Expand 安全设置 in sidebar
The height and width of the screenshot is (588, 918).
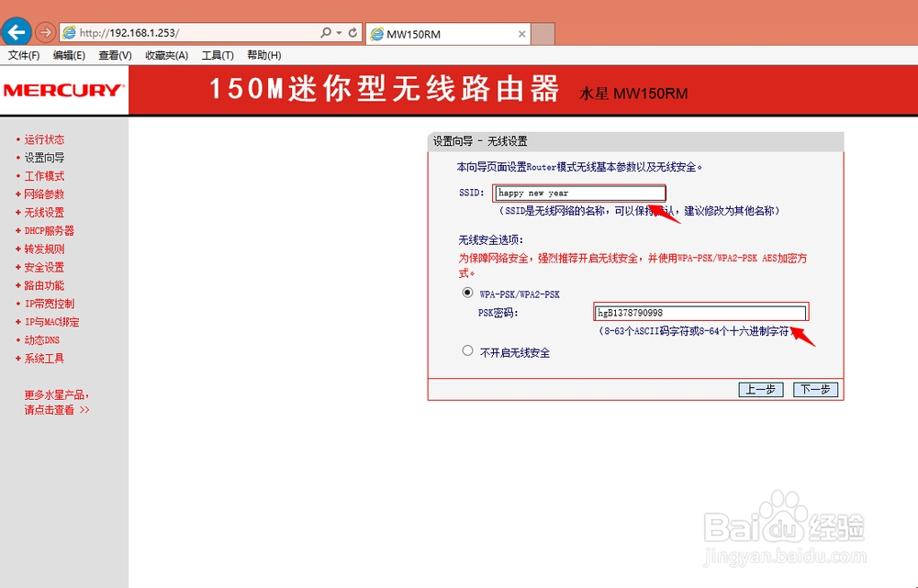pyautogui.click(x=44, y=267)
